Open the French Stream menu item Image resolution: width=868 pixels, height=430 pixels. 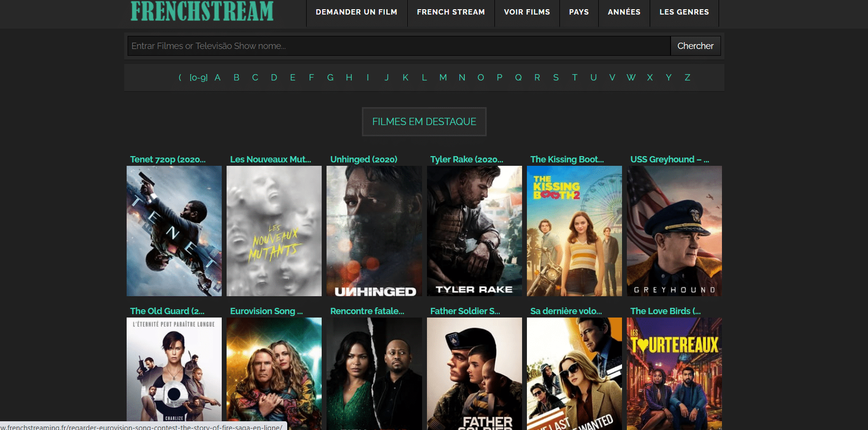[x=451, y=12]
